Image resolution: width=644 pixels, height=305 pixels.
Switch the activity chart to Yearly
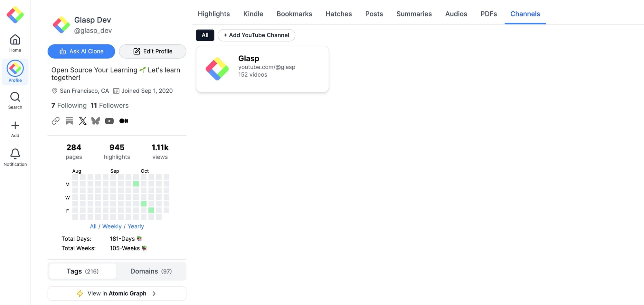coord(136,226)
